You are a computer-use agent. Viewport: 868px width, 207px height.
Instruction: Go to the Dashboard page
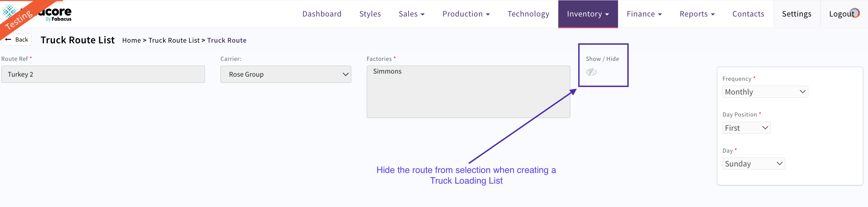[322, 14]
